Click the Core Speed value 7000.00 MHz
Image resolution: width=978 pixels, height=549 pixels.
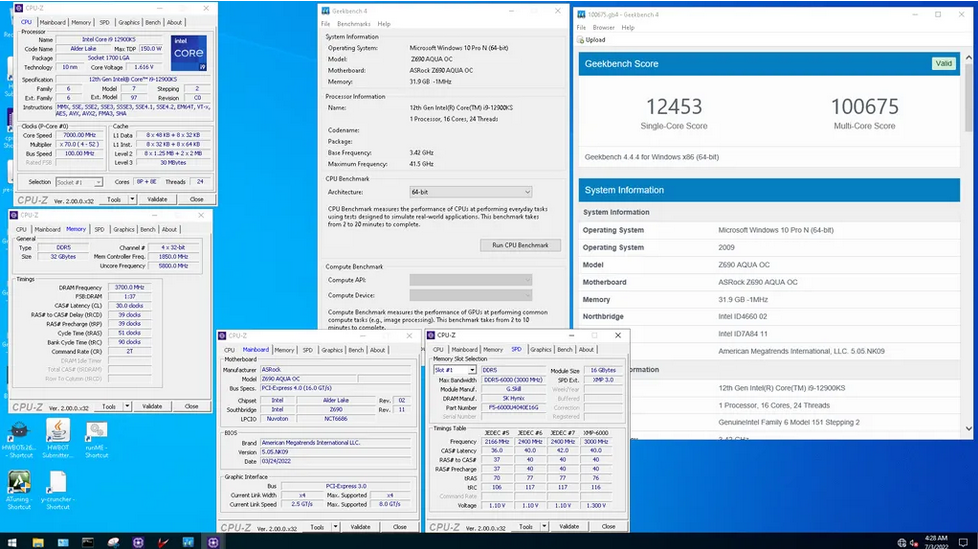[79, 135]
